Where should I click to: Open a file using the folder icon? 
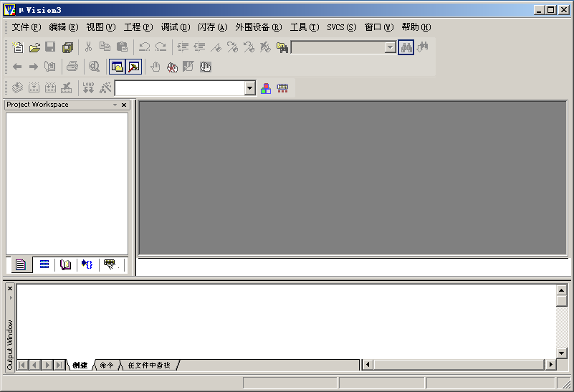pyautogui.click(x=34, y=47)
